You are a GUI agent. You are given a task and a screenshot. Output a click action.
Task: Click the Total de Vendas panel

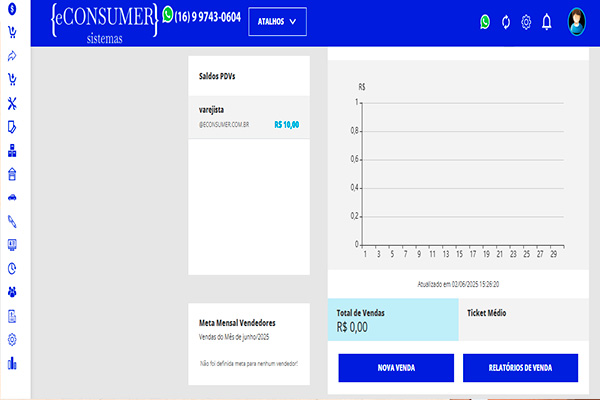click(393, 319)
